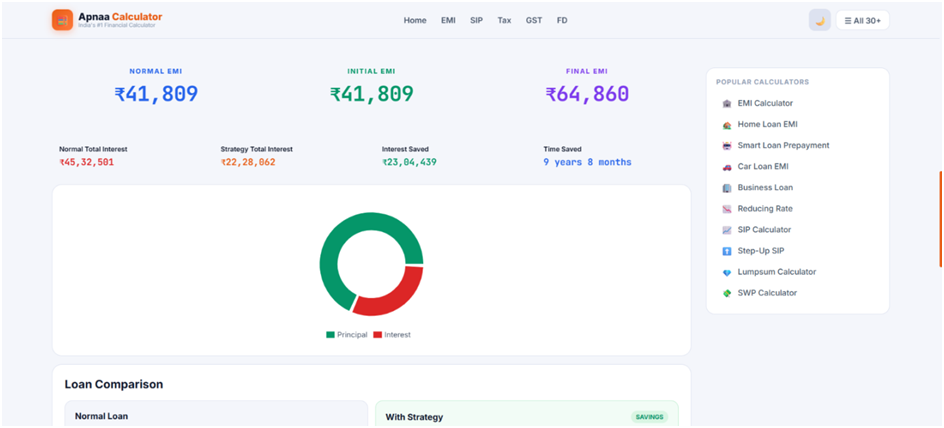This screenshot has width=944, height=428.
Task: Click the SWP Calculator money icon
Action: click(727, 293)
